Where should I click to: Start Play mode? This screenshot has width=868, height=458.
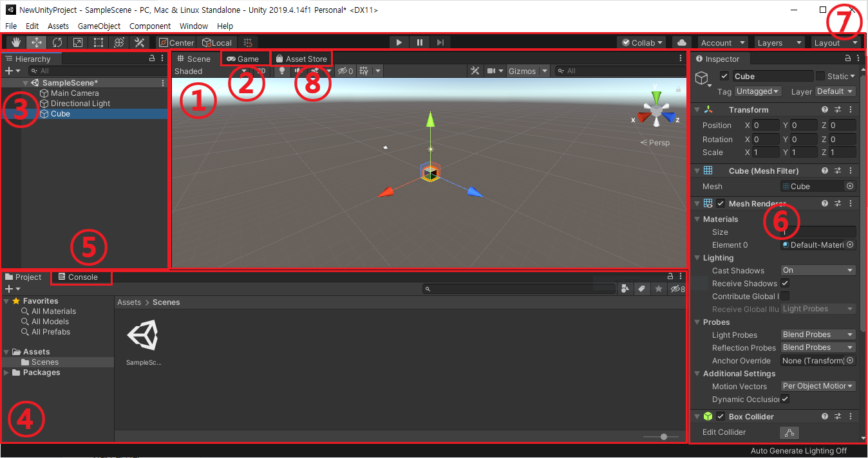point(399,42)
